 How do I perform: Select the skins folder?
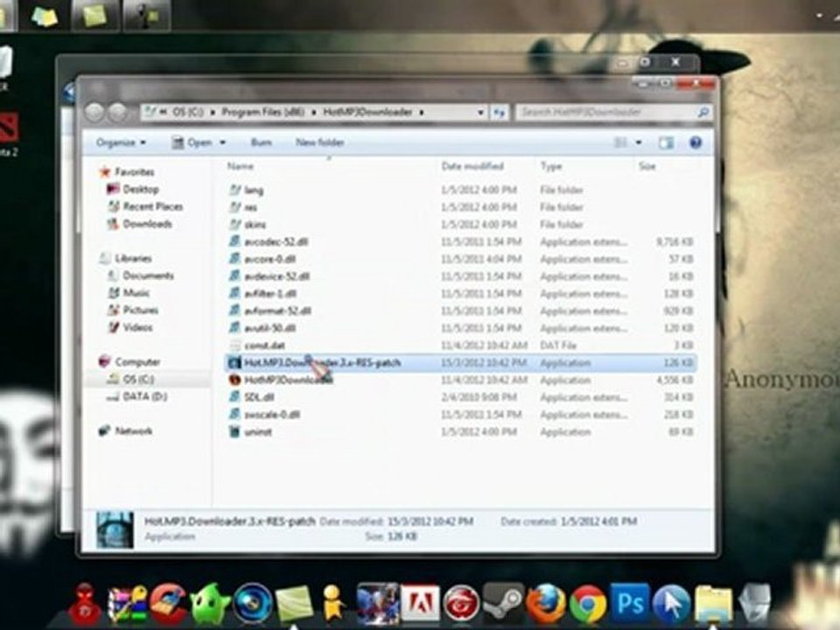tap(255, 225)
